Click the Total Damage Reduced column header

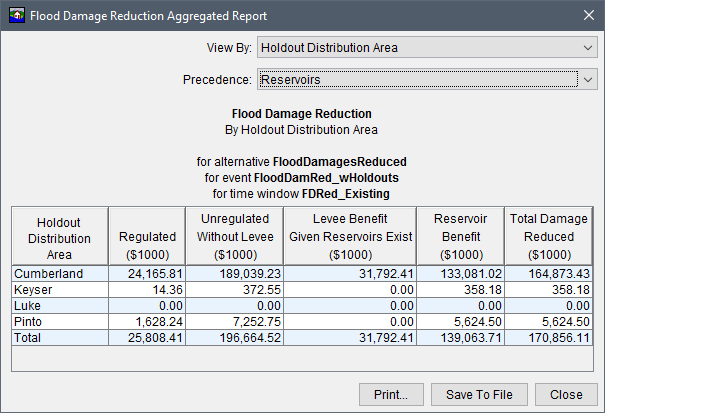(548, 236)
